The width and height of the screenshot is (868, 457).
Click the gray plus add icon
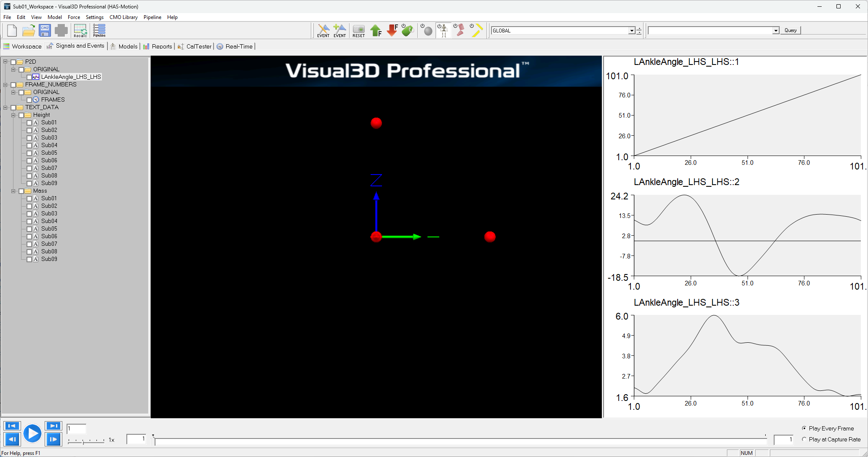pyautogui.click(x=61, y=30)
